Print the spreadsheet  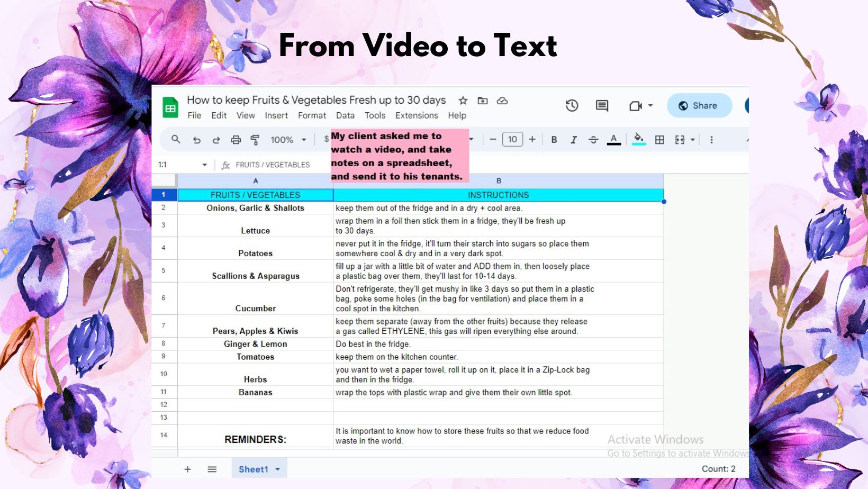[236, 140]
